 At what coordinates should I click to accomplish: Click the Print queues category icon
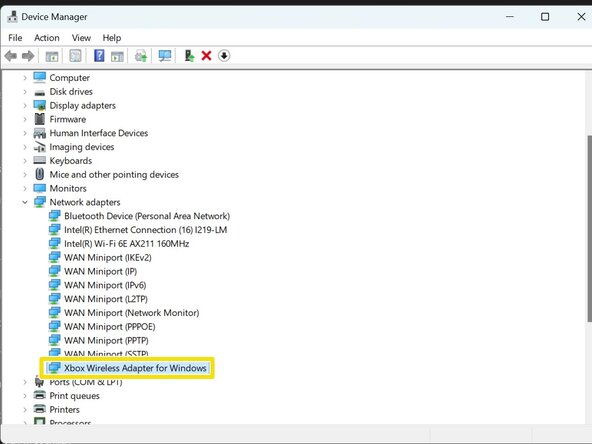click(40, 395)
